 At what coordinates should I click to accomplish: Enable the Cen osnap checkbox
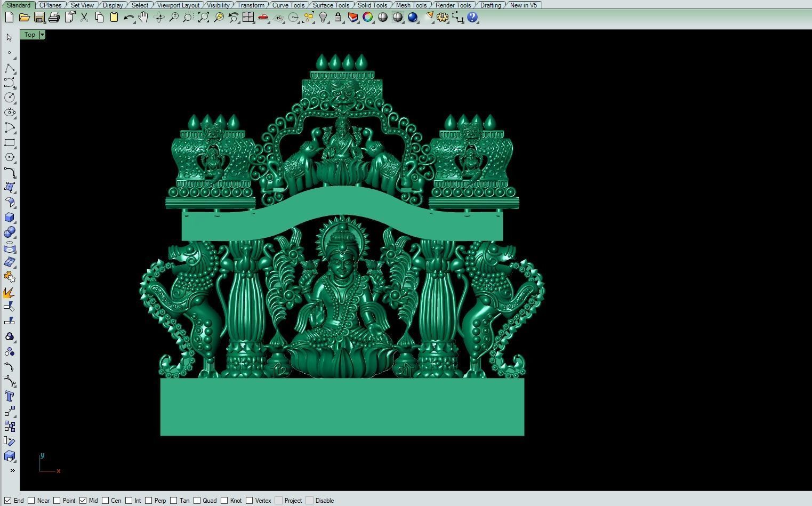pyautogui.click(x=106, y=500)
